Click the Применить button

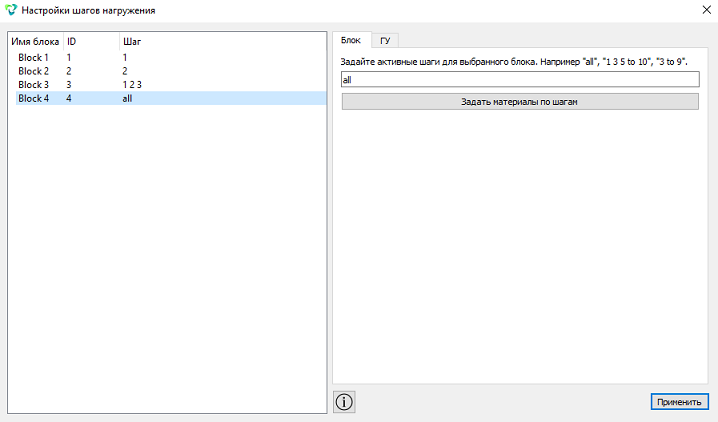point(679,402)
